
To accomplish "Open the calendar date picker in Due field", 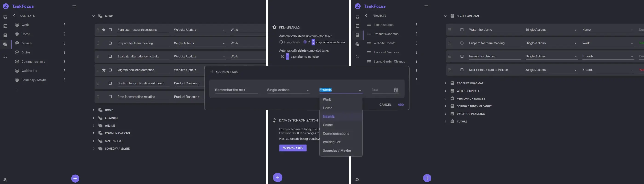I will 396,90.
